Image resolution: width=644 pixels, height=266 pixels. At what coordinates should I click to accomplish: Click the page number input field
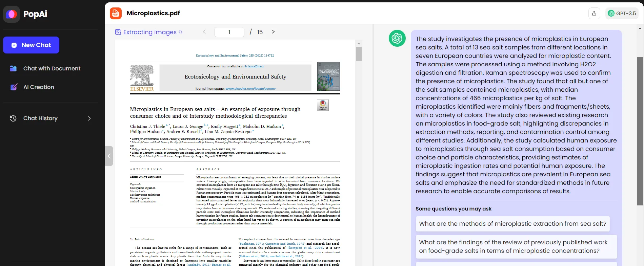(229, 32)
